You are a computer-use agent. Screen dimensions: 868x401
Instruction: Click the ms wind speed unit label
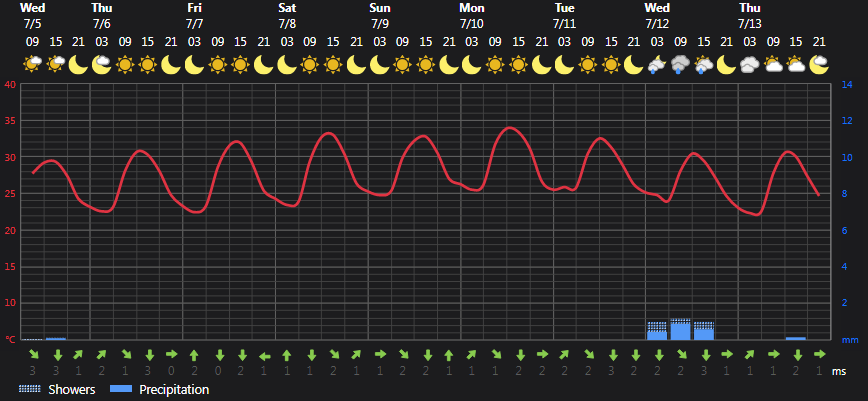[839, 372]
